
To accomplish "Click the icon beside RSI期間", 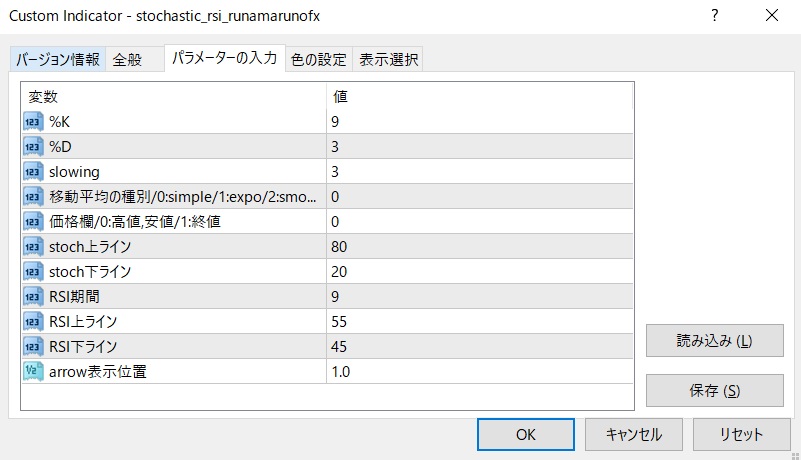I will (33, 297).
